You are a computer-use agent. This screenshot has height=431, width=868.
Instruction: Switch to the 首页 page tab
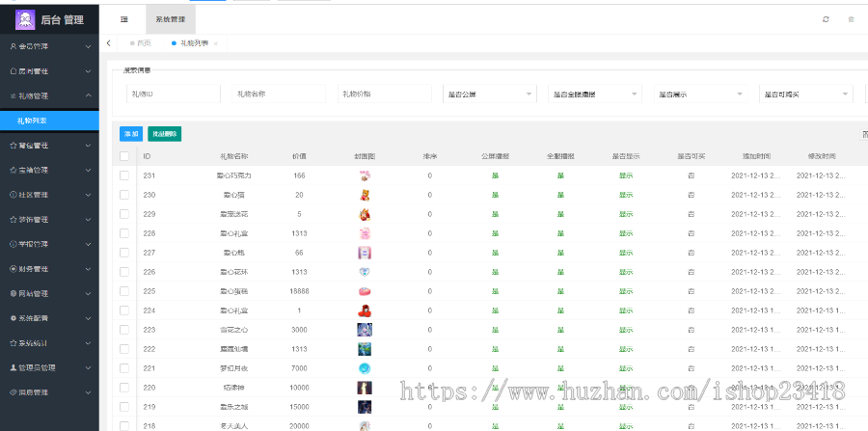click(140, 43)
